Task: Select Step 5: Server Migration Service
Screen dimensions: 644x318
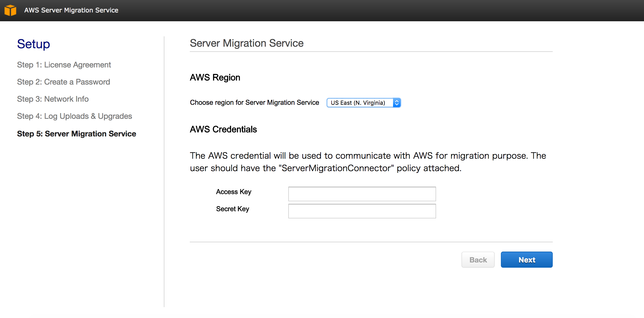Action: point(76,134)
